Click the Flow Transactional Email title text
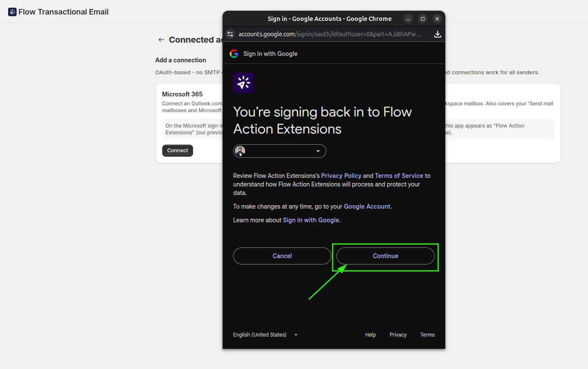This screenshot has height=369, width=588. coord(64,12)
